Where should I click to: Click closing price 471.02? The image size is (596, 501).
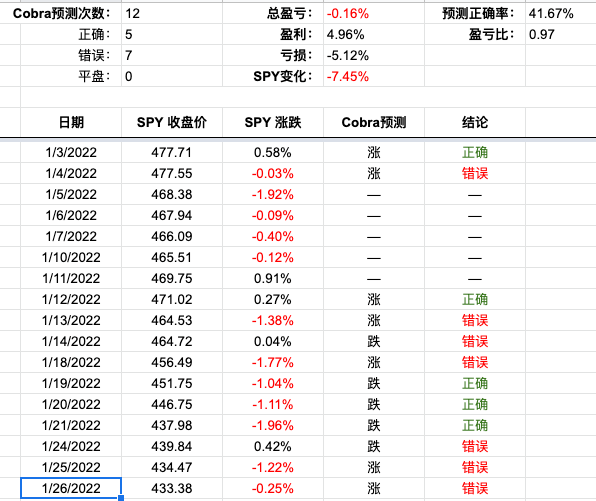coord(172,299)
